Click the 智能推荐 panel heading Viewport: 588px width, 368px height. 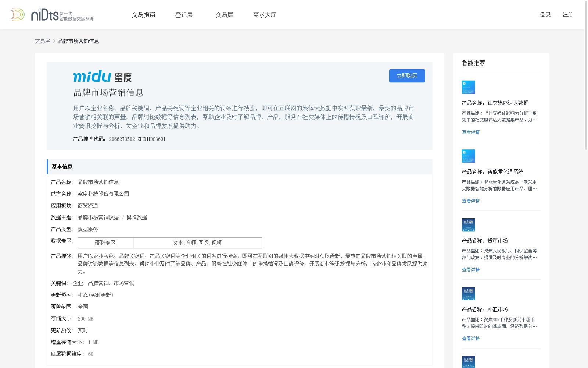click(x=474, y=63)
